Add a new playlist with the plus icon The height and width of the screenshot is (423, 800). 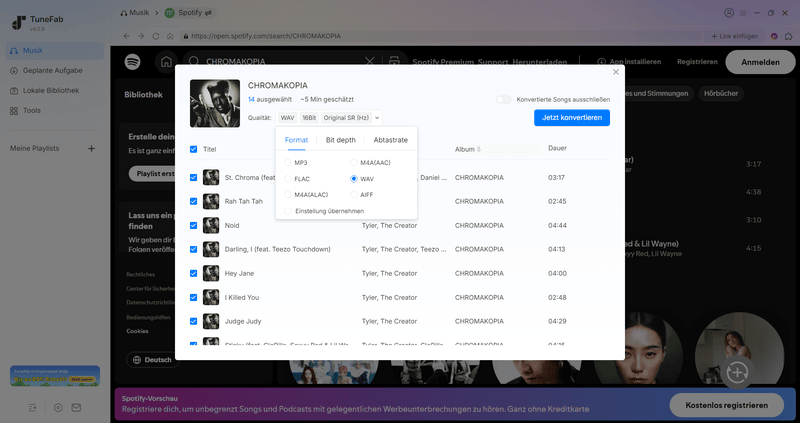91,148
